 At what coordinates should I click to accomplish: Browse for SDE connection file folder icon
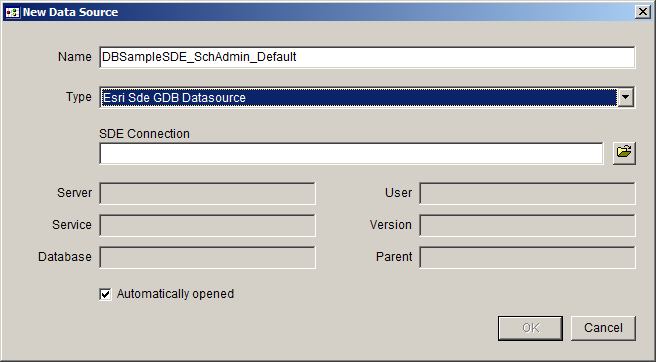(624, 153)
